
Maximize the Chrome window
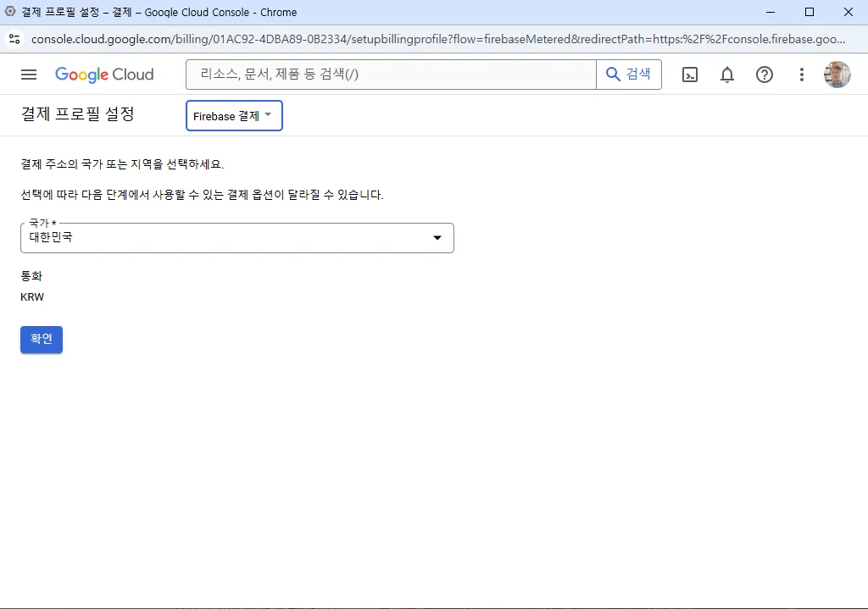(x=810, y=12)
